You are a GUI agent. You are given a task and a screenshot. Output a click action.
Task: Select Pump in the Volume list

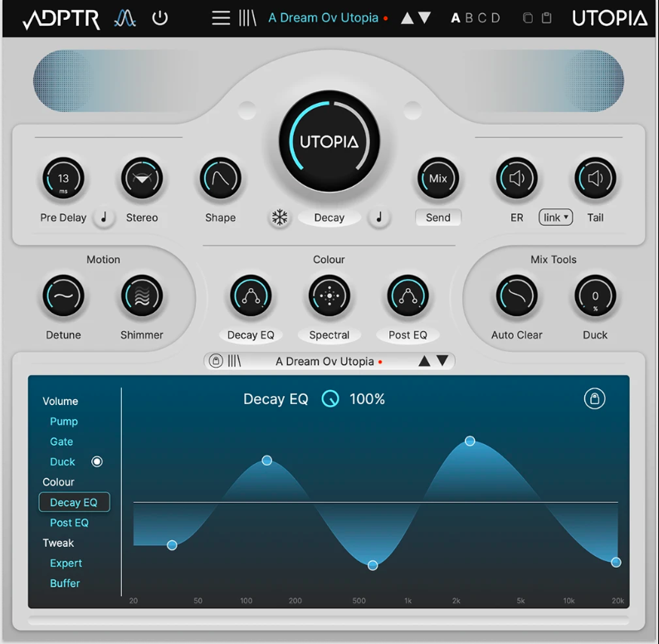coord(64,422)
